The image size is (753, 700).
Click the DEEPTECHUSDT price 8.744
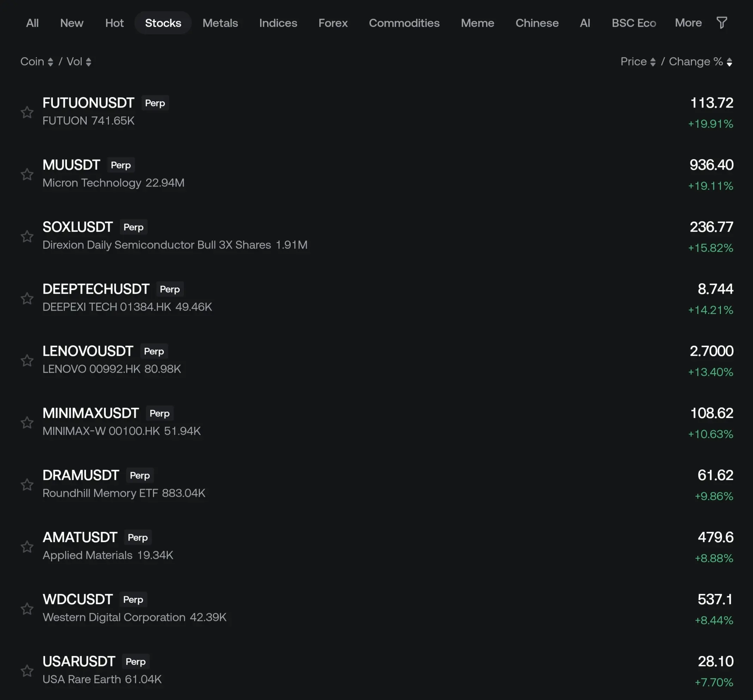tap(716, 289)
